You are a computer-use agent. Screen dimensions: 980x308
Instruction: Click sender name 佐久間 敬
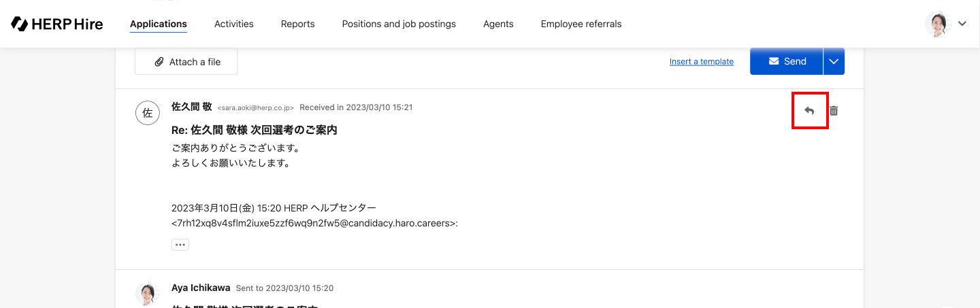pos(191,107)
